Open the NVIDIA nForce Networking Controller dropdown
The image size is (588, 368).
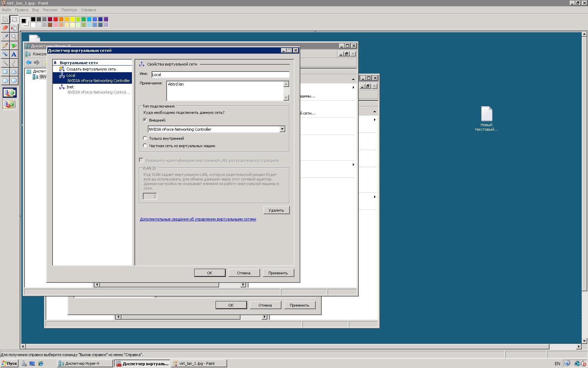pyautogui.click(x=282, y=129)
